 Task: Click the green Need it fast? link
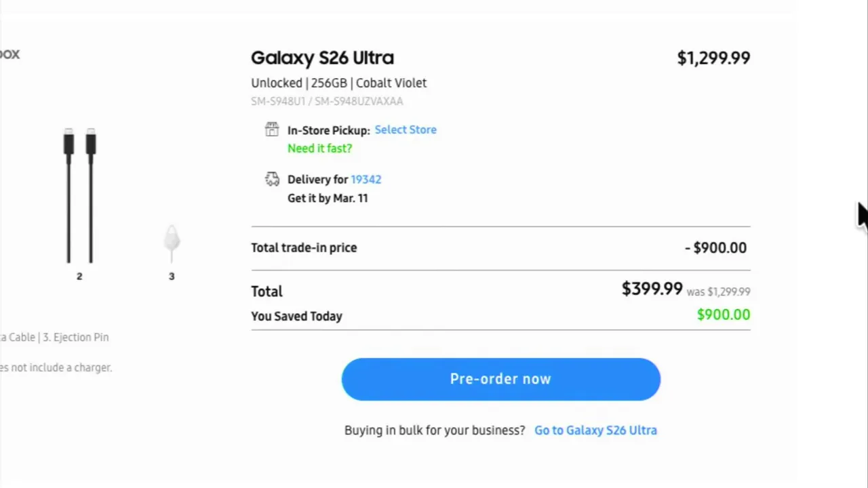319,148
